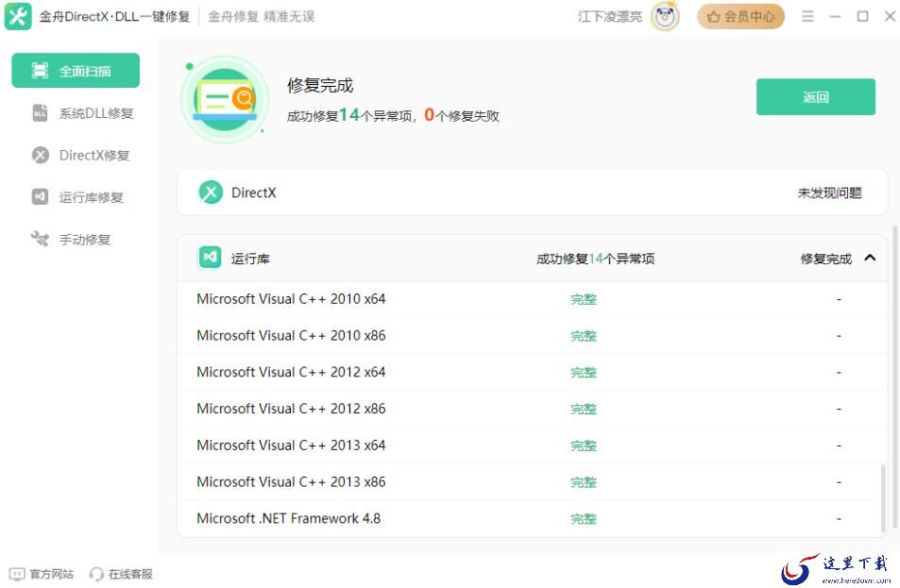The width and height of the screenshot is (900, 588).
Task: Collapse the 运行库 section chevron
Action: point(870,258)
